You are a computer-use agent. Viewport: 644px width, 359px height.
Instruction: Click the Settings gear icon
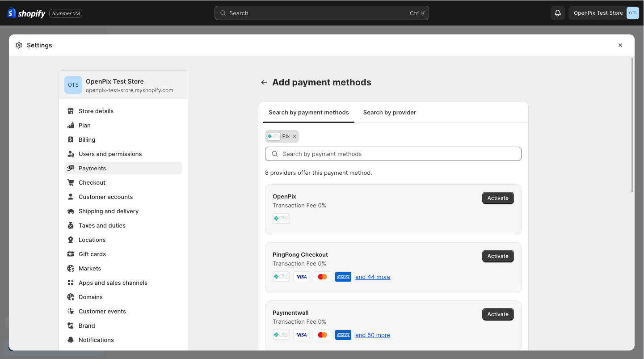tap(19, 45)
